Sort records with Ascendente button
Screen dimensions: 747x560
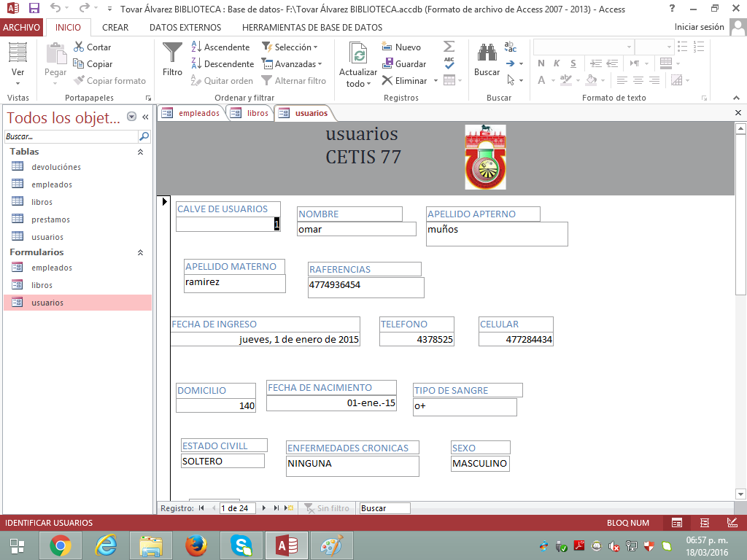tap(220, 47)
